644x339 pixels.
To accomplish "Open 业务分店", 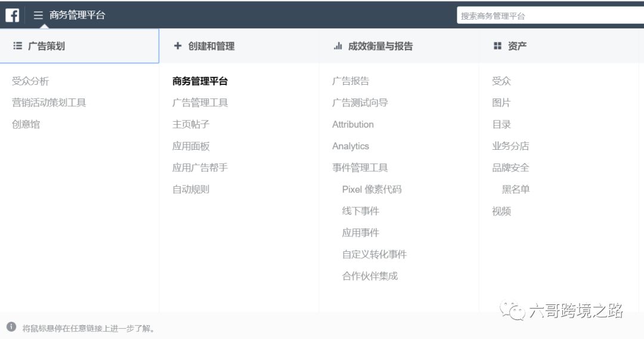I will [510, 146].
